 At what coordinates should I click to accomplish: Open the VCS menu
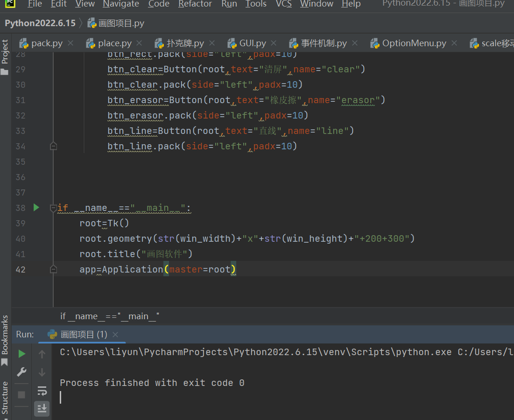click(x=283, y=4)
